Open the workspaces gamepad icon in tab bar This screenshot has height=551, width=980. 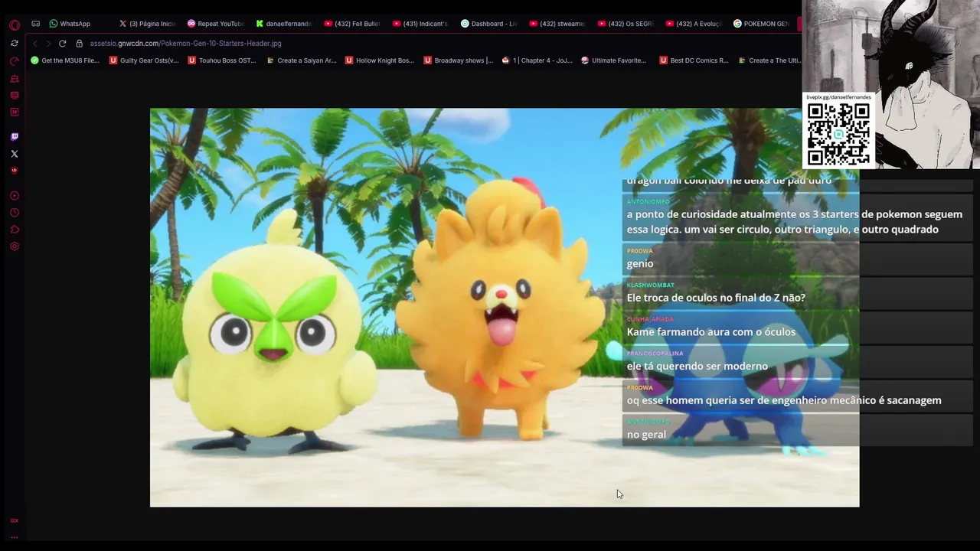35,24
